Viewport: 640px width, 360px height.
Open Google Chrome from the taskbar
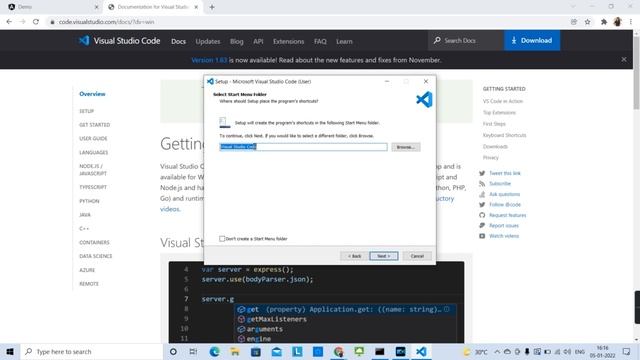338,351
